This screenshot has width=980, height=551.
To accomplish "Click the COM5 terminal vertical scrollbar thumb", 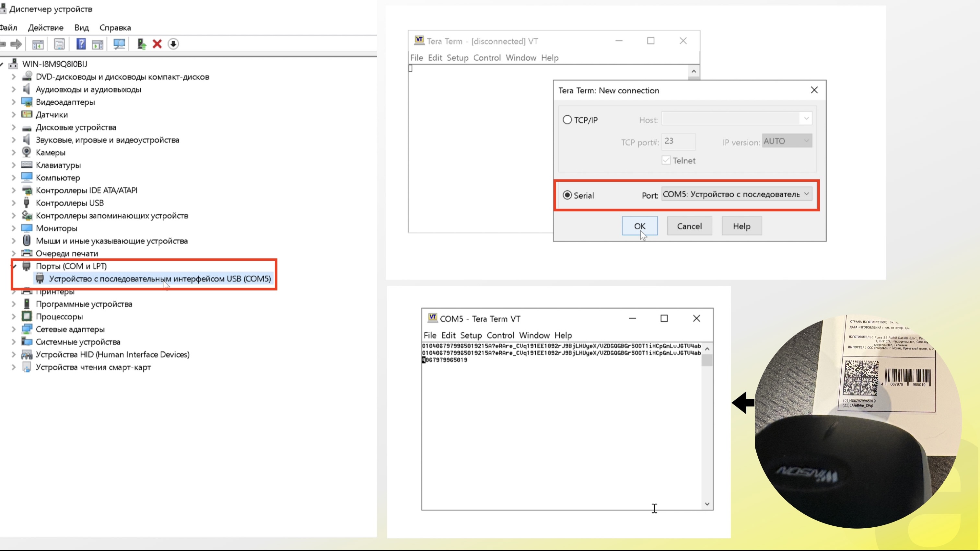I will (x=707, y=360).
